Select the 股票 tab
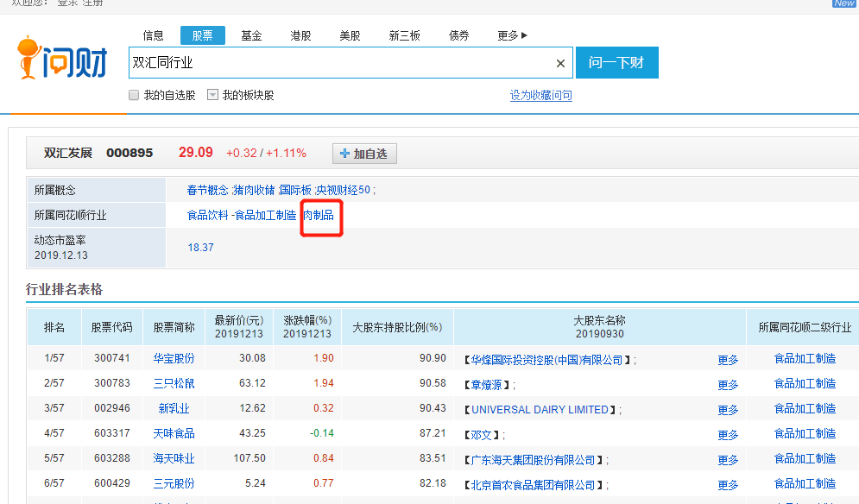The image size is (859, 504). coord(203,35)
